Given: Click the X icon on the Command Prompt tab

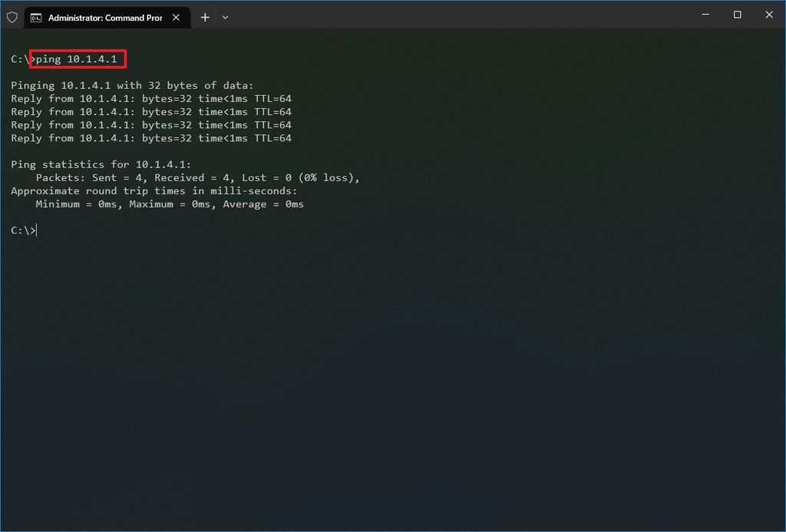Looking at the screenshot, I should coord(176,17).
